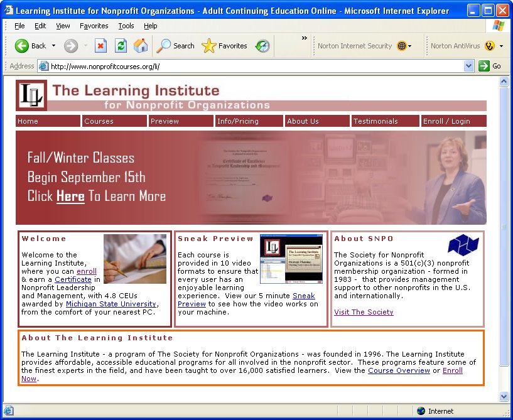Click the 'enroll' link in Welcome box
This screenshot has width=513, height=420.
click(87, 271)
